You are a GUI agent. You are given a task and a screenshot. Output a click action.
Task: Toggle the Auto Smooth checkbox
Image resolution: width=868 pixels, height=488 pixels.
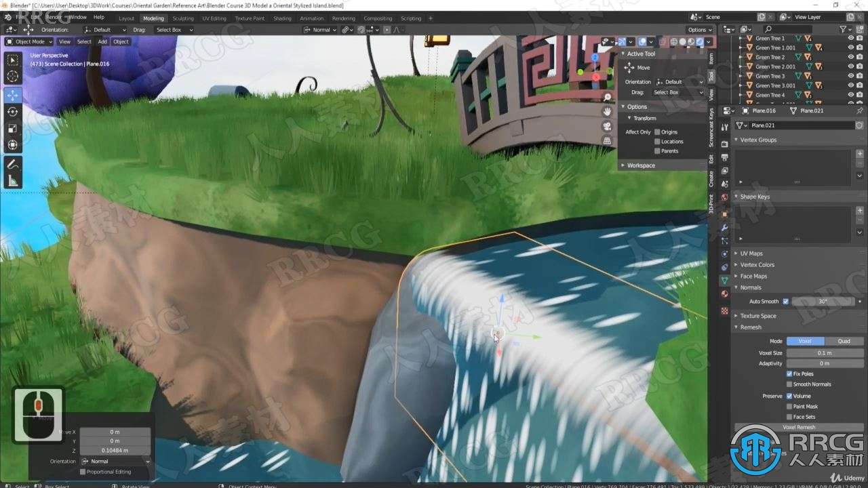pos(786,301)
